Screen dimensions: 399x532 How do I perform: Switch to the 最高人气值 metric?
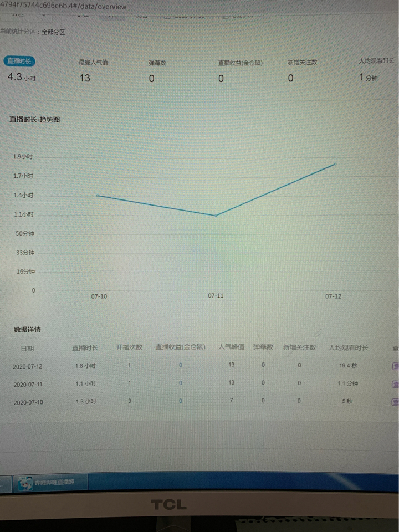click(93, 63)
